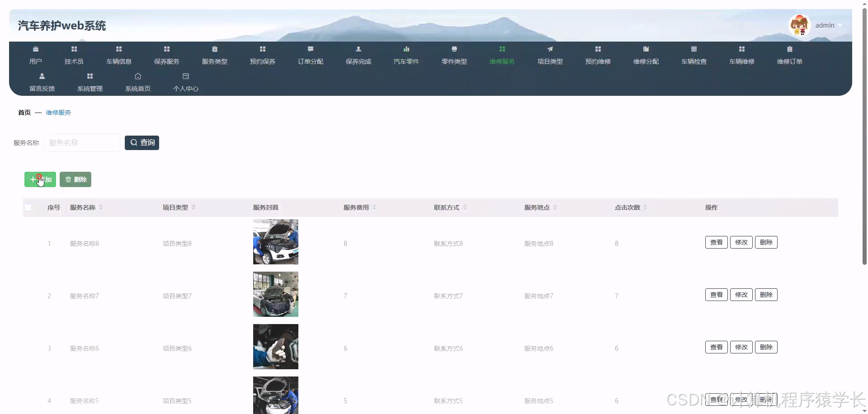Open the 保养完成 menu icon
Viewport: 868px width, 414px height.
point(359,49)
